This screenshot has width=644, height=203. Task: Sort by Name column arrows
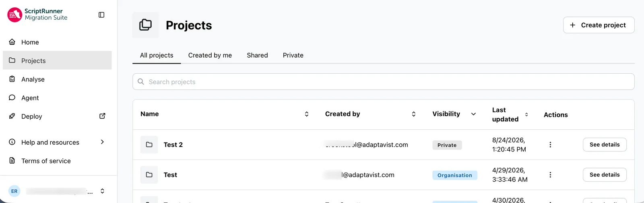[x=307, y=114]
